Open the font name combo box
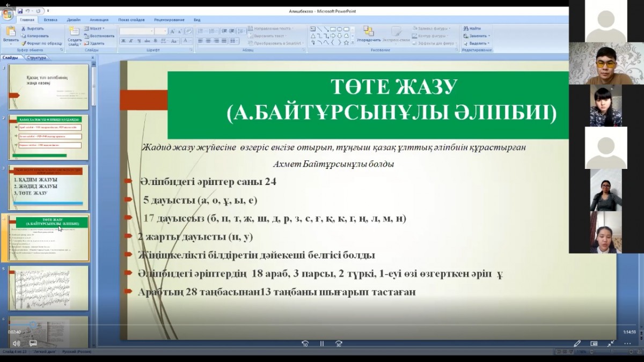644x362 pixels. (x=136, y=32)
